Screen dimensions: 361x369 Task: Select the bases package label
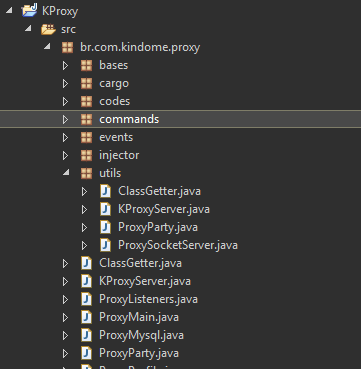click(114, 65)
